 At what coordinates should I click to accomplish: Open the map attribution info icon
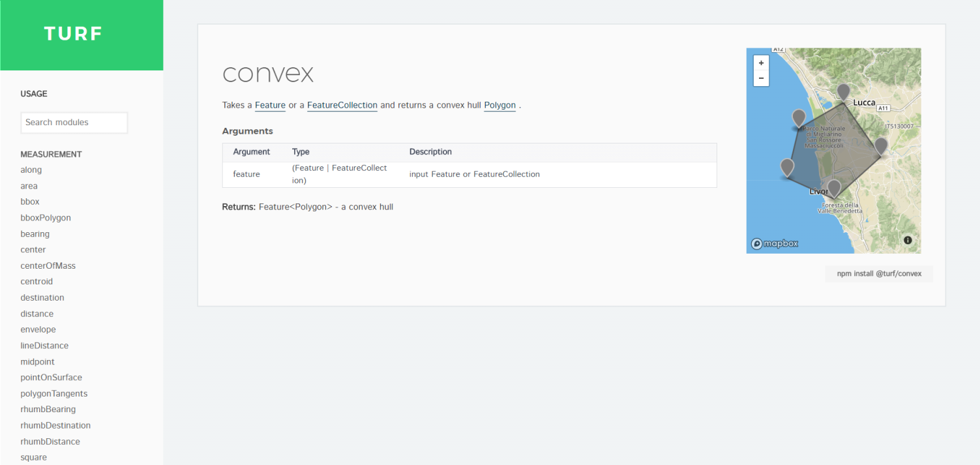pos(907,240)
